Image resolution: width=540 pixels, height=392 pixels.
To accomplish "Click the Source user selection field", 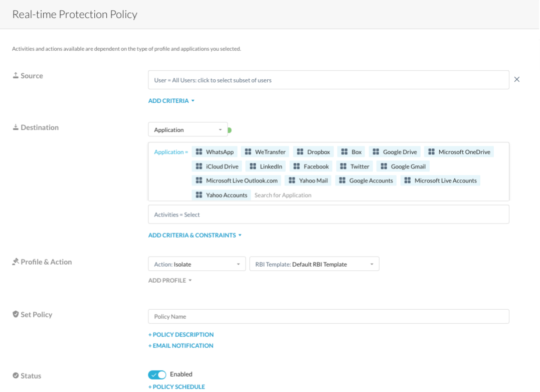I will click(x=328, y=80).
